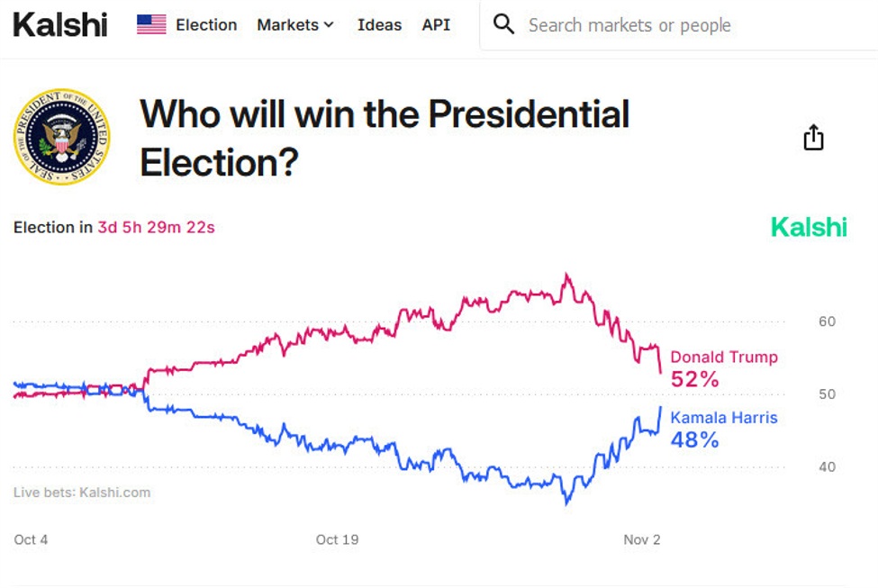Switch to the API section
This screenshot has height=588, width=878.
click(437, 24)
